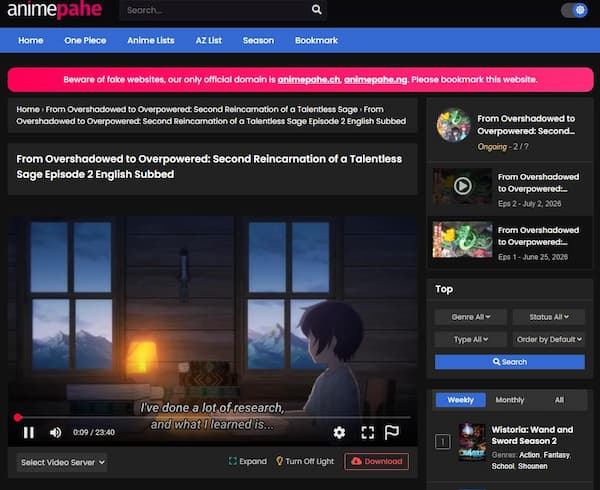Screen dimensions: 600x490
Task: Go to Home in the breadcrumb
Action: [x=28, y=109]
